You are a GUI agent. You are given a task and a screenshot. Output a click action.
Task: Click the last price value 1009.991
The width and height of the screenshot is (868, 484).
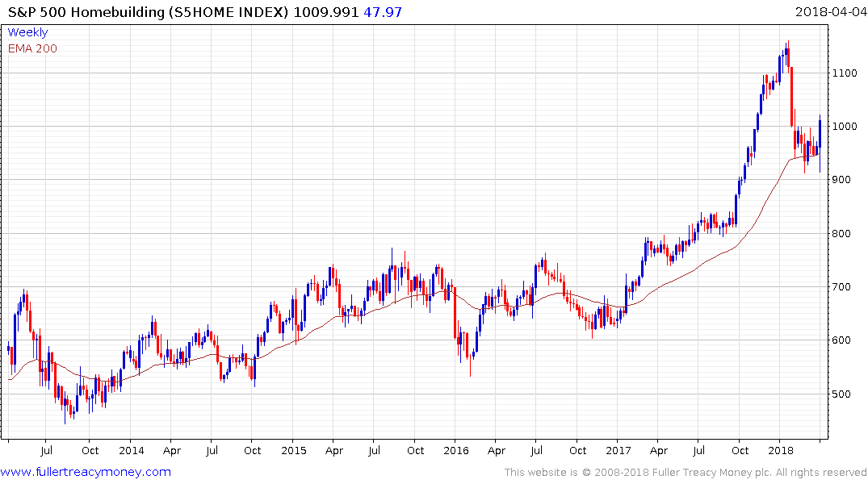click(x=326, y=12)
